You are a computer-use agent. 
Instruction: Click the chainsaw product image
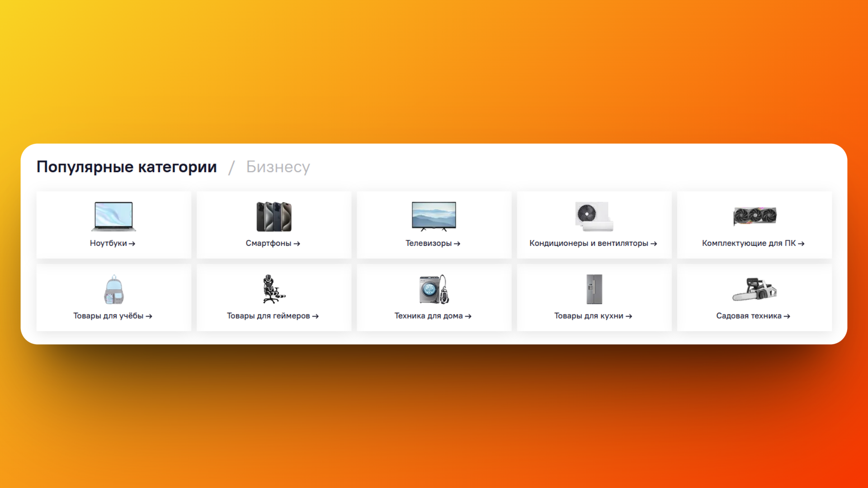754,290
